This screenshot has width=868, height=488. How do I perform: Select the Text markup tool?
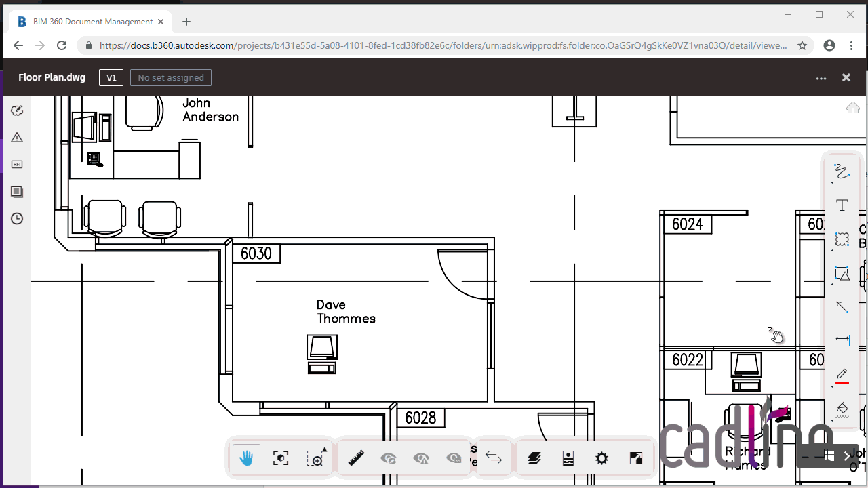tap(842, 205)
